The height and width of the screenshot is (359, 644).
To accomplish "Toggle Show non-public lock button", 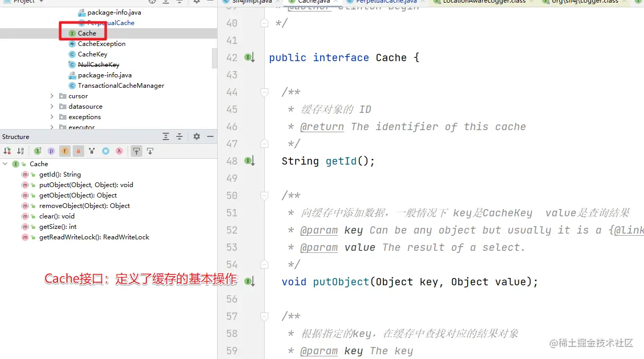I will click(x=78, y=151).
